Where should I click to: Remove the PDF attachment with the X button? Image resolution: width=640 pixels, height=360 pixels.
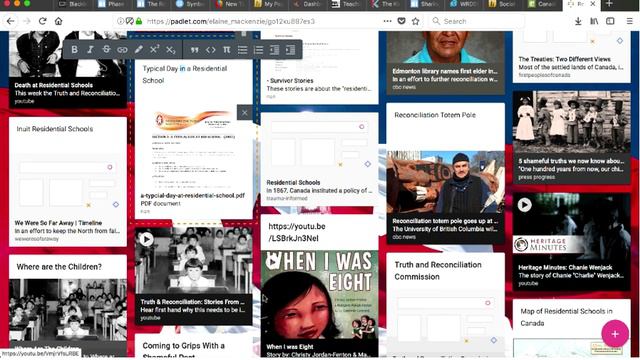[244, 113]
